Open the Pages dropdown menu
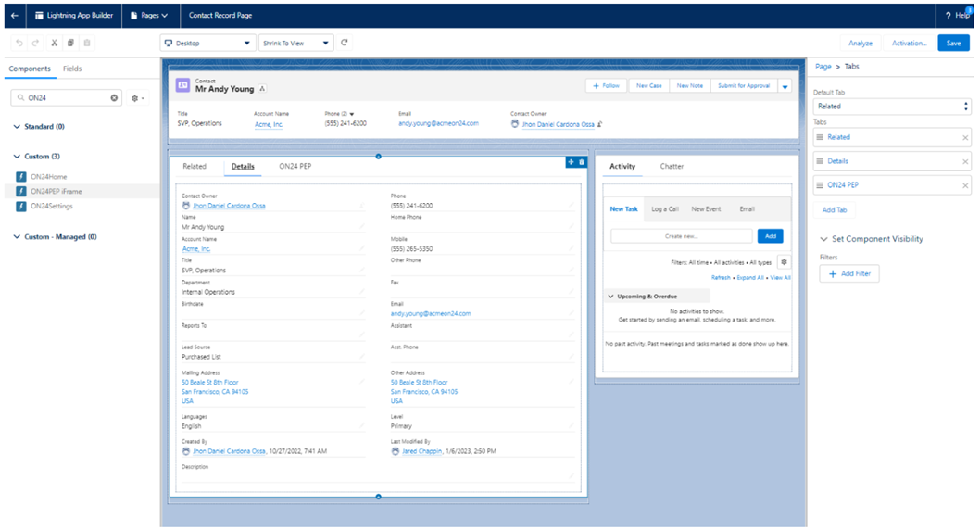Viewport: 980px width, 530px height. 149,16
